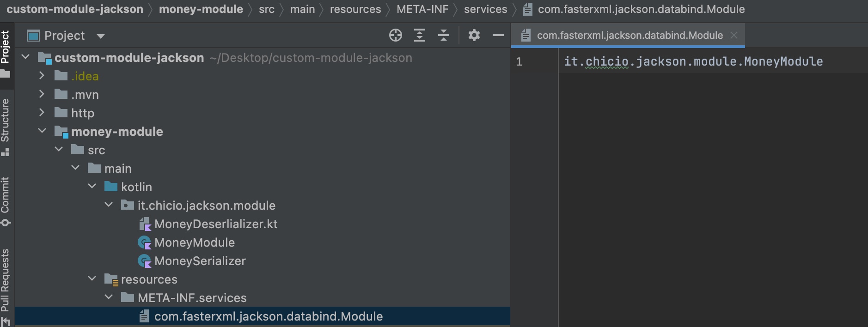Click the file icon in the editor tab
The image size is (868, 327).
(x=526, y=35)
